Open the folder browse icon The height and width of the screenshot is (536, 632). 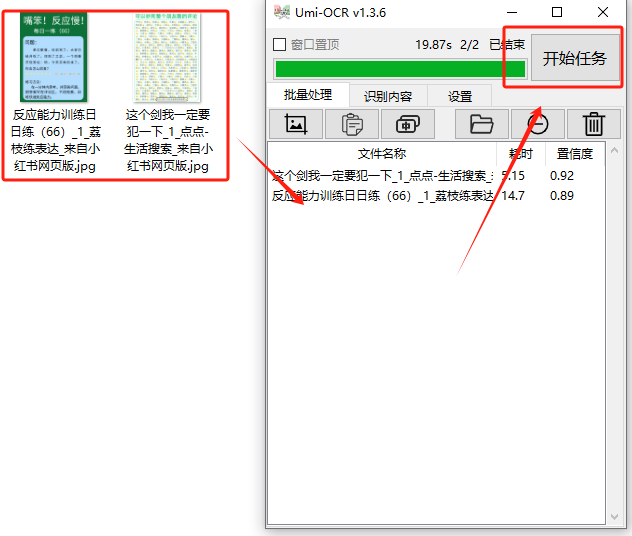pyautogui.click(x=482, y=124)
